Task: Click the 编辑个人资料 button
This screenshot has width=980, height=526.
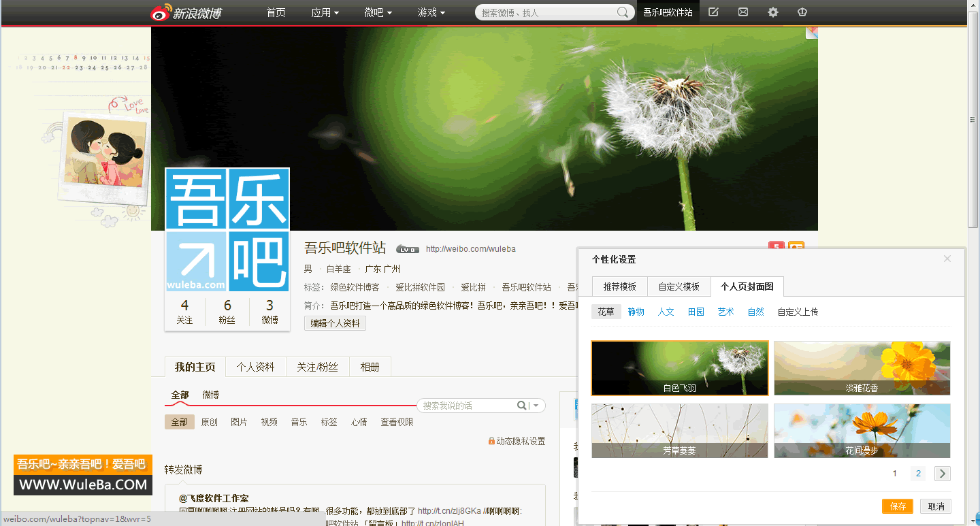Action: point(335,323)
